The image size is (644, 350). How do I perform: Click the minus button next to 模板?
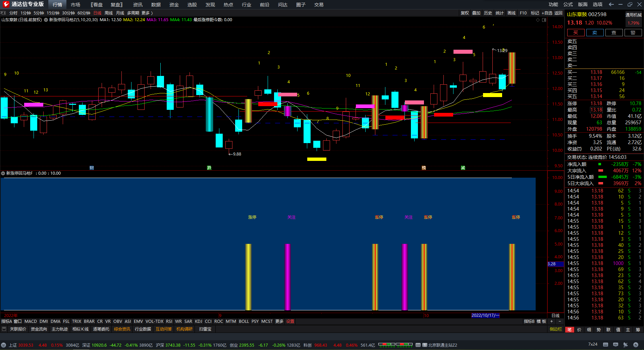pyautogui.click(x=559, y=321)
